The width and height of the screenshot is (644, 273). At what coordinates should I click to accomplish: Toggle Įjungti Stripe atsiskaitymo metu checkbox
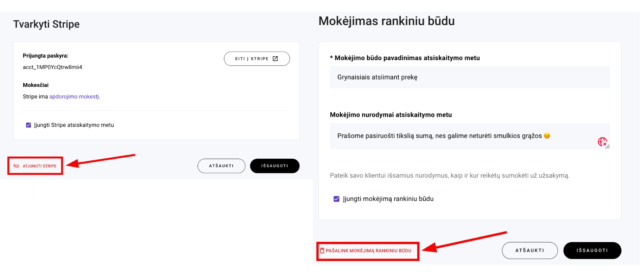(28, 125)
